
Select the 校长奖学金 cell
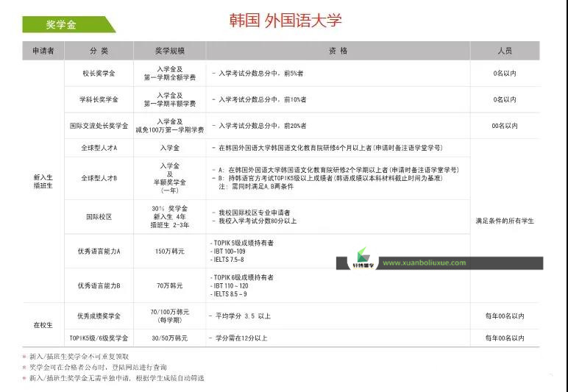(x=99, y=74)
